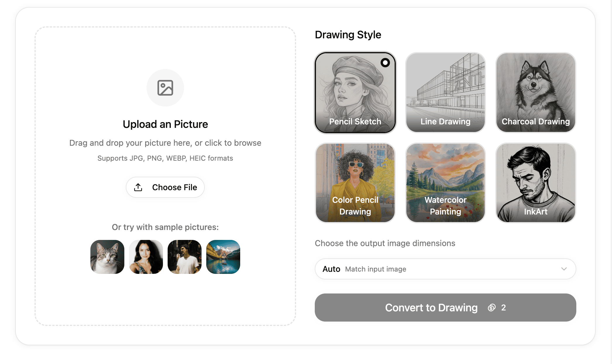Image resolution: width=612 pixels, height=364 pixels.
Task: Try the sample cat picture
Action: click(107, 257)
